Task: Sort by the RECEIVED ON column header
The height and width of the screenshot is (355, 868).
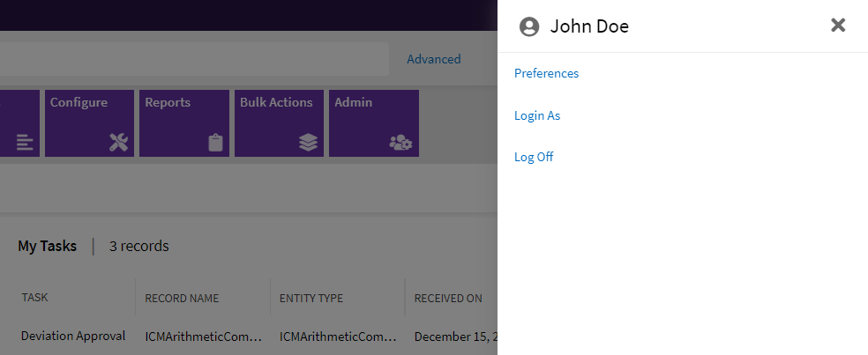Action: pos(448,298)
